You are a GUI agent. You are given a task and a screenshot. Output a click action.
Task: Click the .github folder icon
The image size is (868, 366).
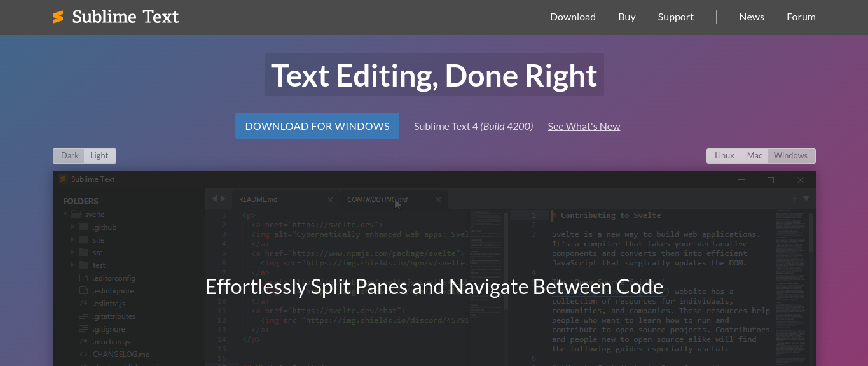coord(83,227)
